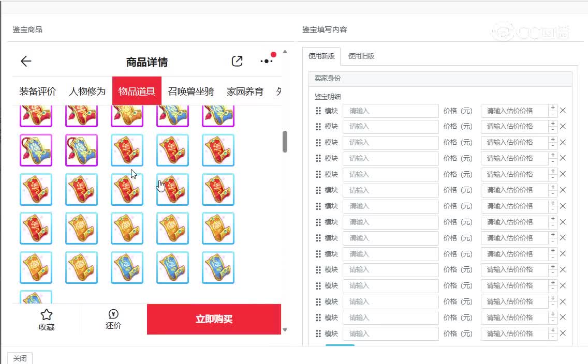Switch to the 使用旧版 tab
The image size is (588, 364).
tap(361, 56)
